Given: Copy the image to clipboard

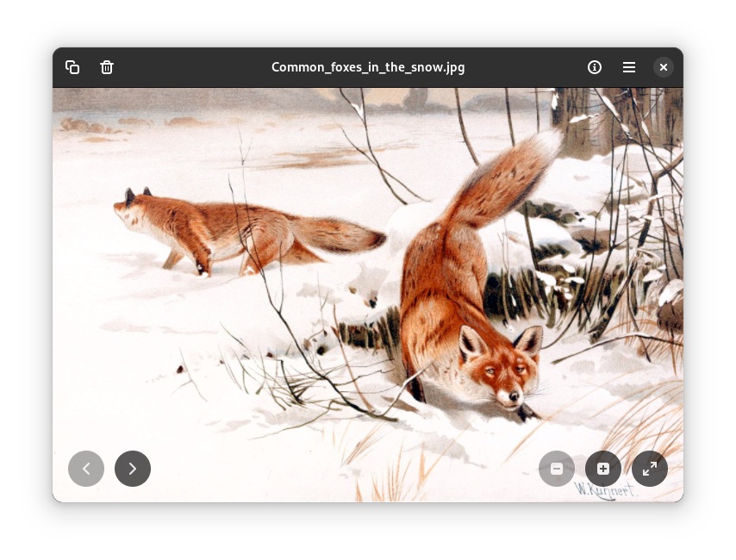Looking at the screenshot, I should click(x=72, y=67).
